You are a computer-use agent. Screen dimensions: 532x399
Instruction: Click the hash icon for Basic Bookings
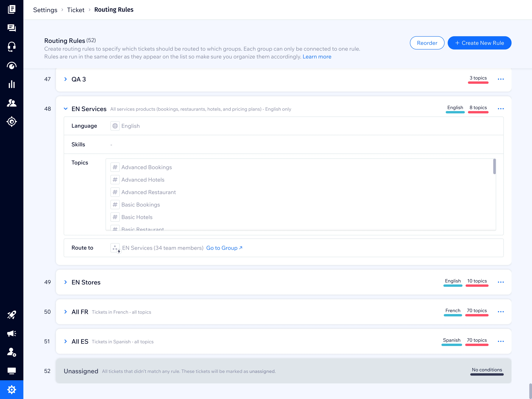click(x=115, y=205)
